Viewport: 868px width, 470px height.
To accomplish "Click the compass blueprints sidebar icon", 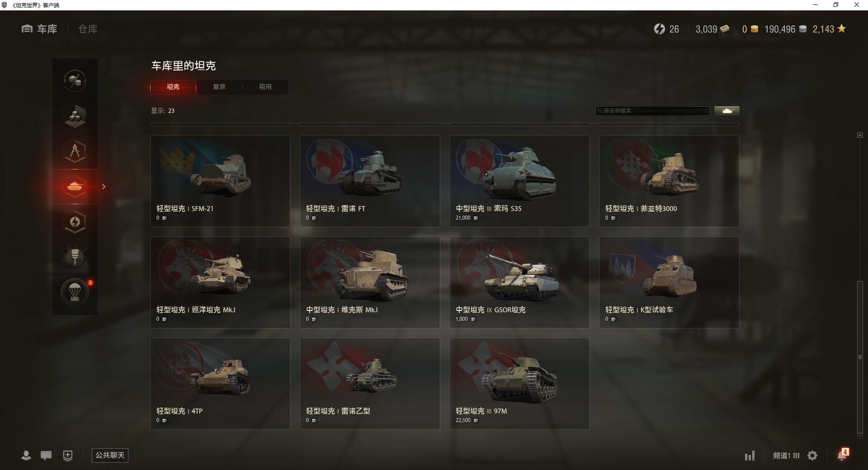I will click(x=75, y=151).
